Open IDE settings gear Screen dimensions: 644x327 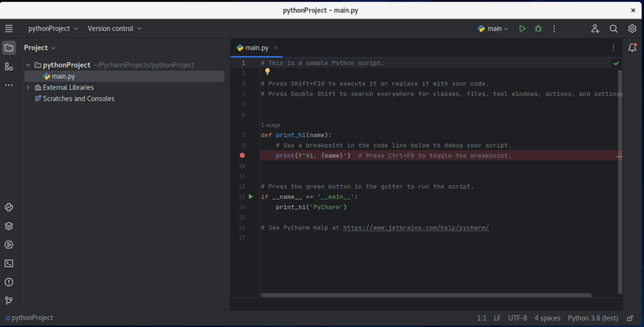click(x=632, y=29)
